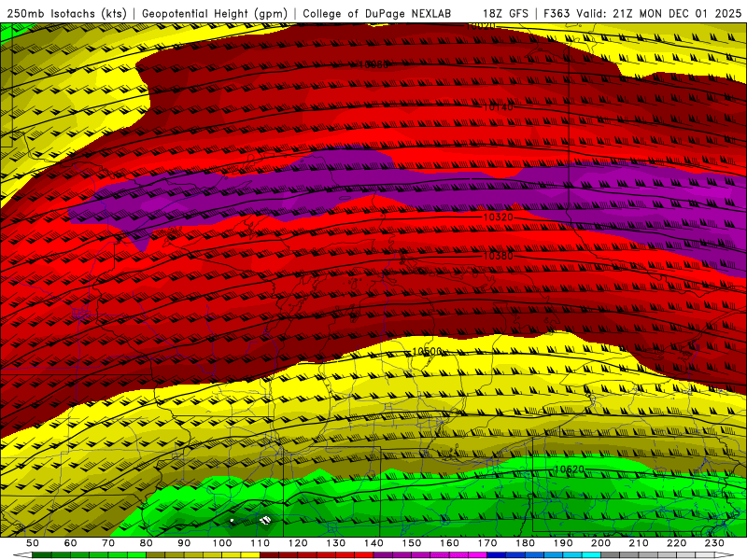Click the '18Z GFS' model run label
Image resolution: width=747 pixels, height=560 pixels.
(505, 13)
